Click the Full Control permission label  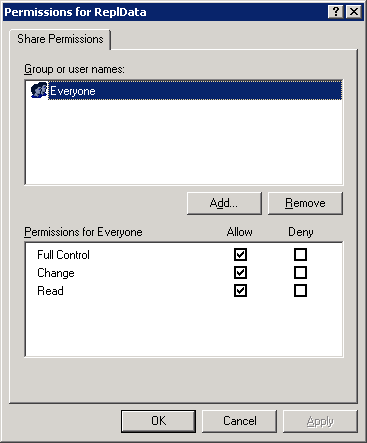coord(63,255)
